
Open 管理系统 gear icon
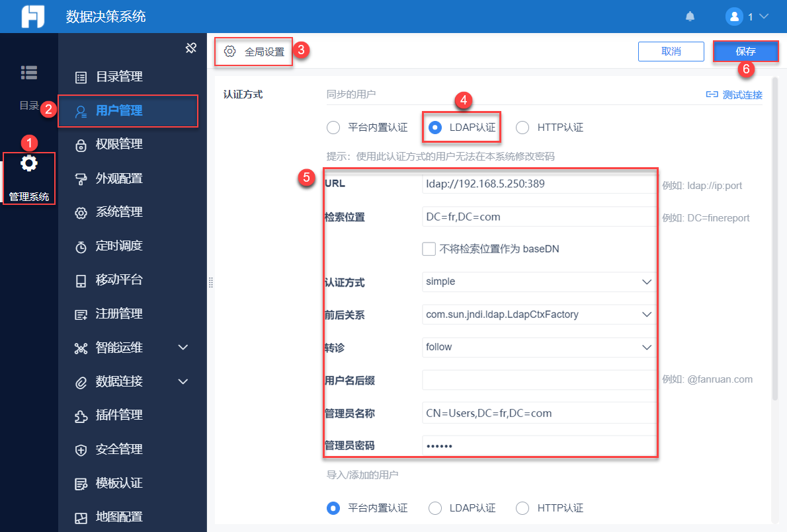pyautogui.click(x=29, y=163)
